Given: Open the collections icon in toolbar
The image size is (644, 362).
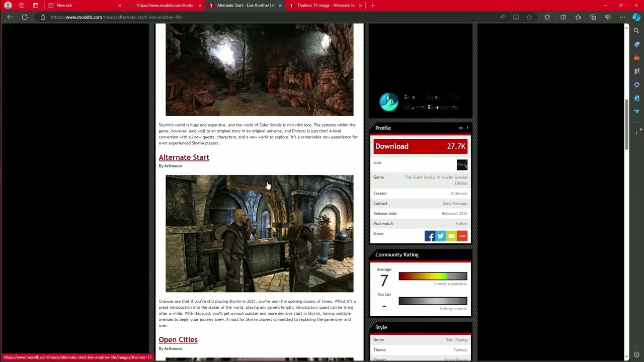Looking at the screenshot, I should pyautogui.click(x=593, y=17).
